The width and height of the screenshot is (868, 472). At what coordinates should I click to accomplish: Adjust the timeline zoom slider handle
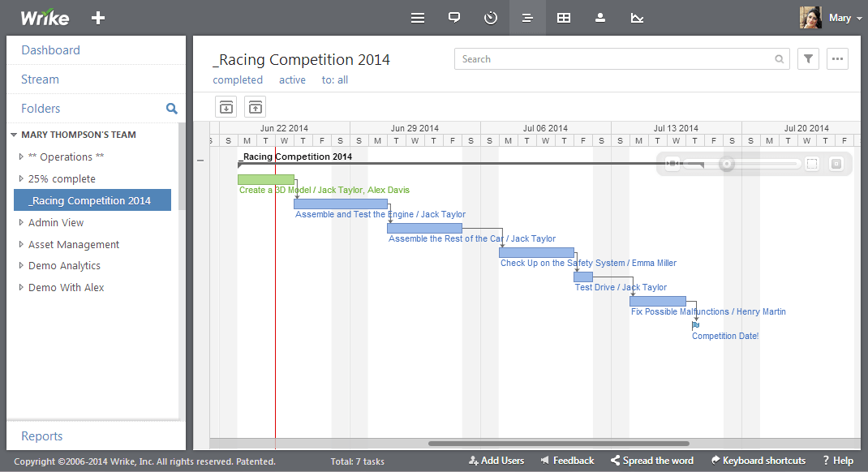click(727, 164)
